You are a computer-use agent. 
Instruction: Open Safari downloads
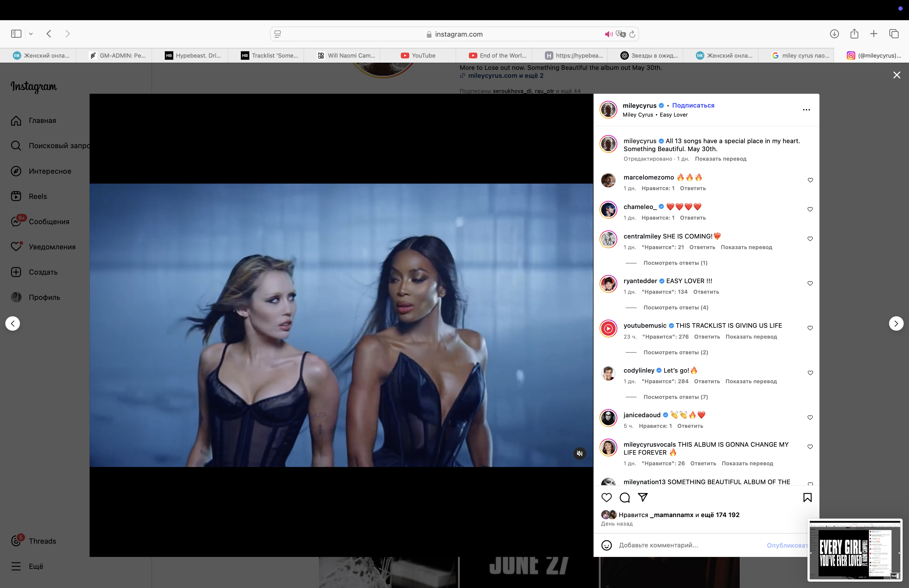point(835,34)
